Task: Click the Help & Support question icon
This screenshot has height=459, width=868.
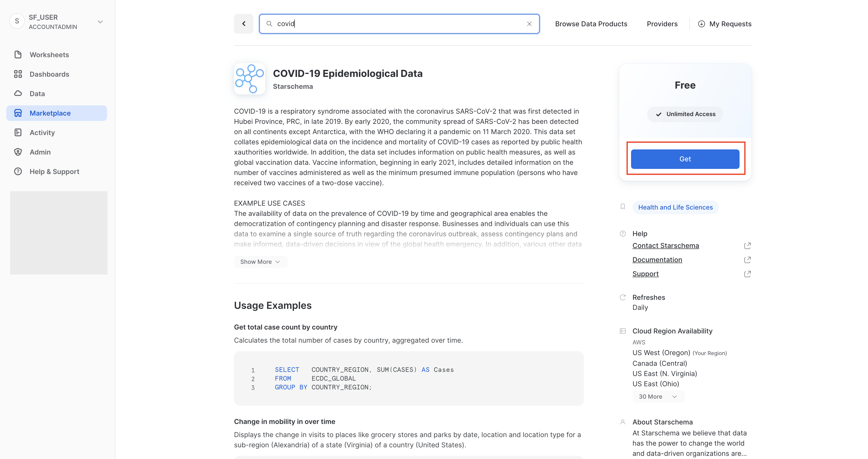Action: (x=18, y=172)
